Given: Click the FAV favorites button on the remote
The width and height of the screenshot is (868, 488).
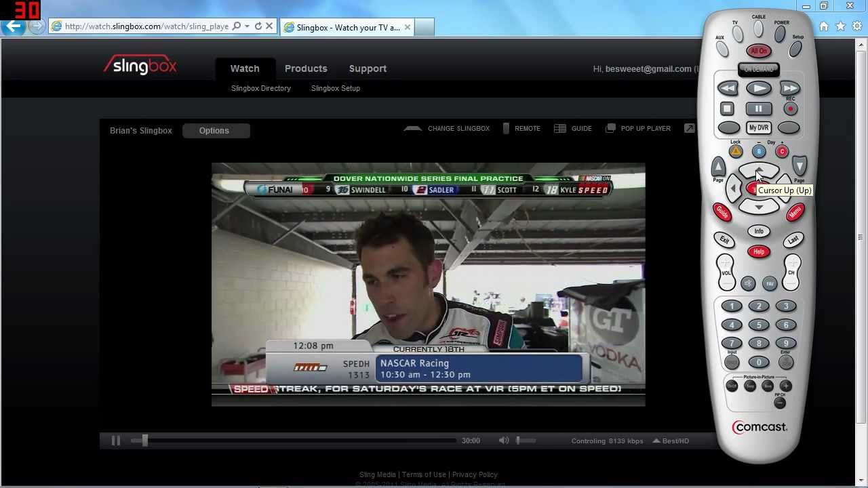Looking at the screenshot, I should pyautogui.click(x=769, y=283).
